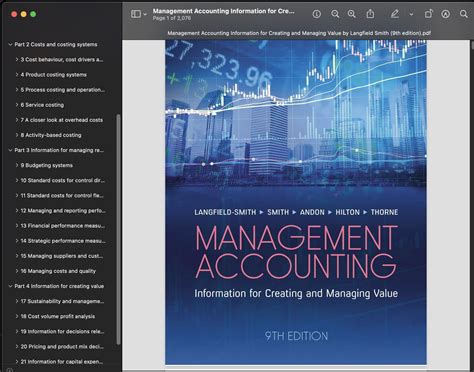Open 16 Managing costs and quality chapter

[x=58, y=271]
